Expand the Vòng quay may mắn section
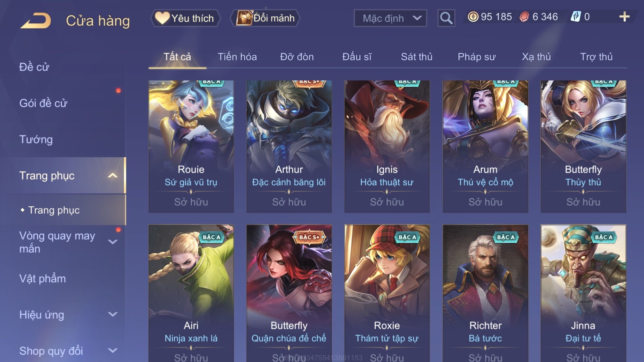 click(113, 242)
